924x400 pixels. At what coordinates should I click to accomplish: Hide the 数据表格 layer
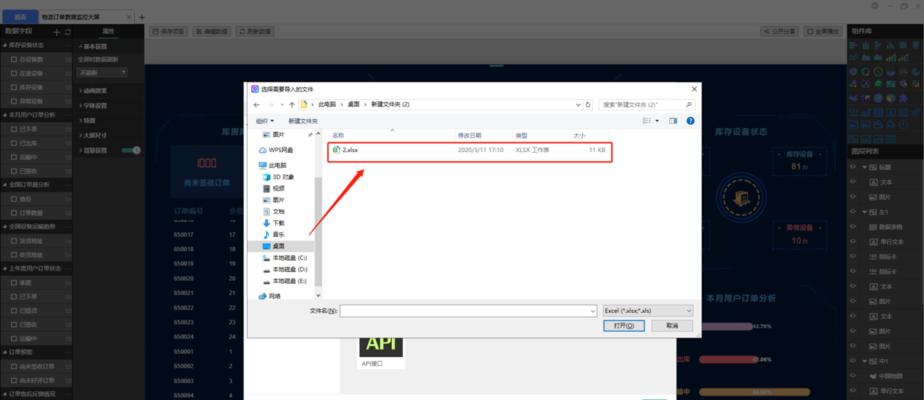(x=853, y=226)
